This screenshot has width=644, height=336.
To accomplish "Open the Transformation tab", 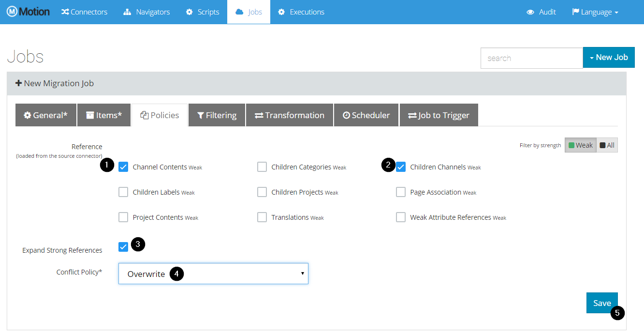I will coord(290,115).
